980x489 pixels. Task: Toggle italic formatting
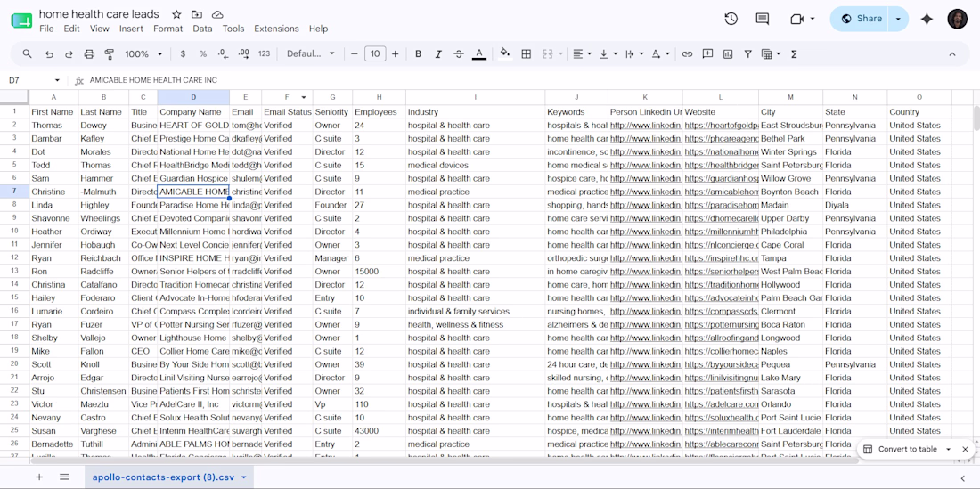438,54
